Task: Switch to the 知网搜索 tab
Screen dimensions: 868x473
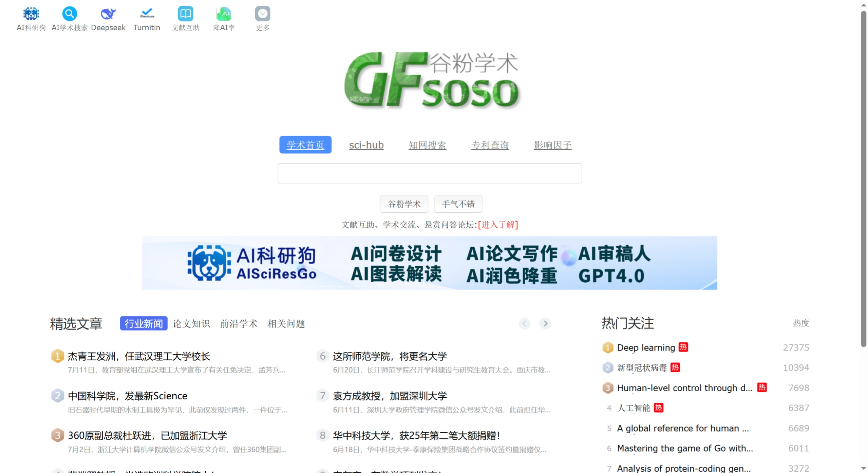Action: tap(427, 145)
